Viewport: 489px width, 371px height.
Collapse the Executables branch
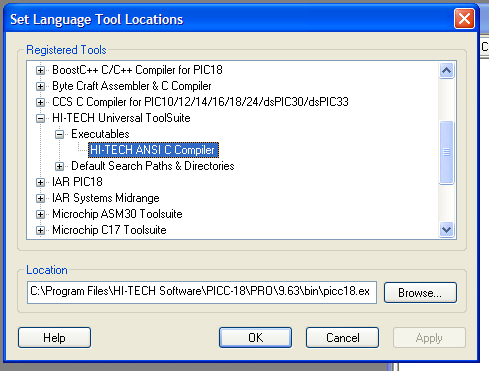coord(59,134)
